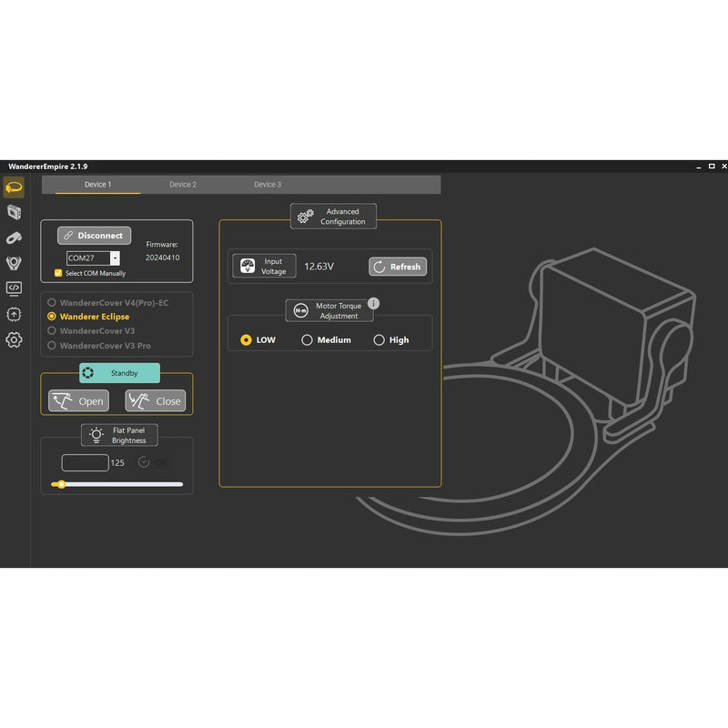Click the Advanced Configuration gears icon
The image size is (728, 728).
(x=306, y=217)
